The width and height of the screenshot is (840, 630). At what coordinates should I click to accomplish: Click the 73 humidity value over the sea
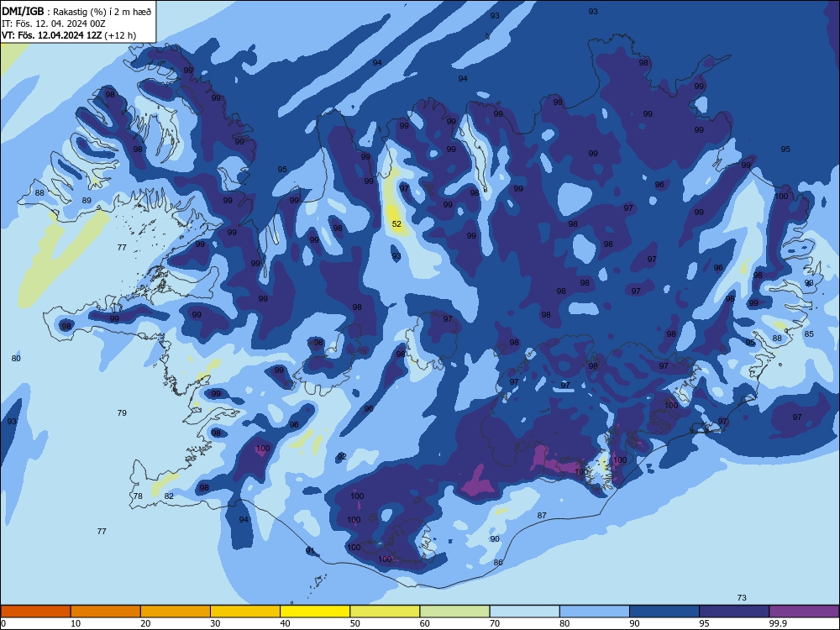[742, 597]
